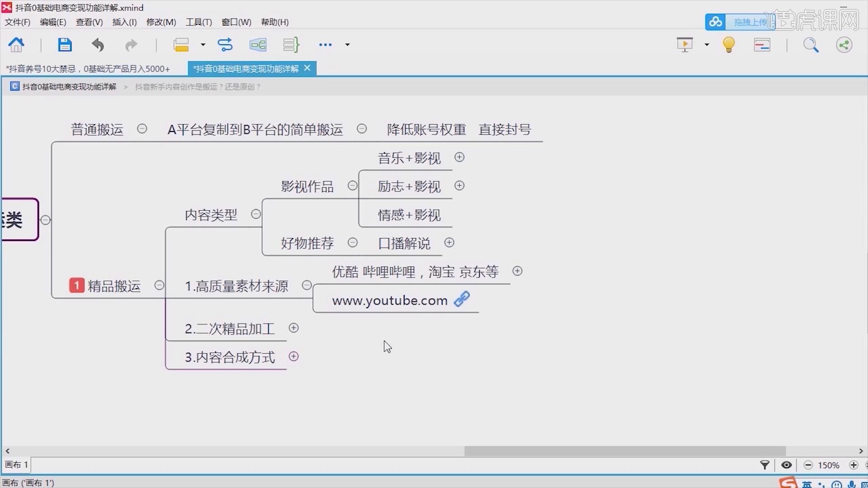Open the 编辑(E) menu
Screen dimensions: 868x488
click(x=53, y=22)
